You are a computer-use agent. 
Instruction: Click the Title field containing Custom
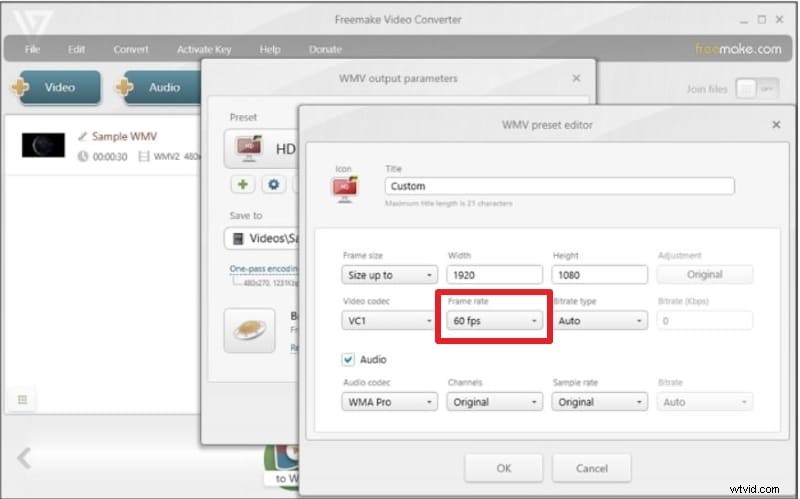click(x=560, y=186)
